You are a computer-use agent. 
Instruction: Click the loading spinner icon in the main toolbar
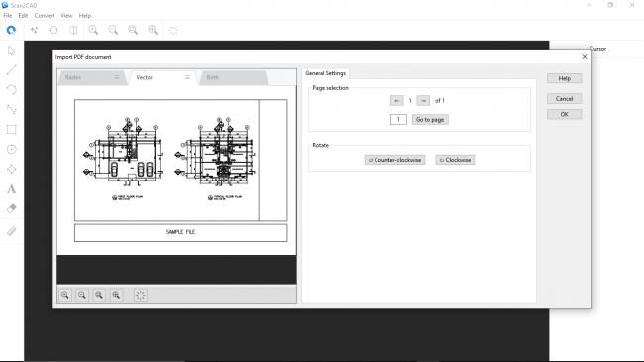click(173, 30)
